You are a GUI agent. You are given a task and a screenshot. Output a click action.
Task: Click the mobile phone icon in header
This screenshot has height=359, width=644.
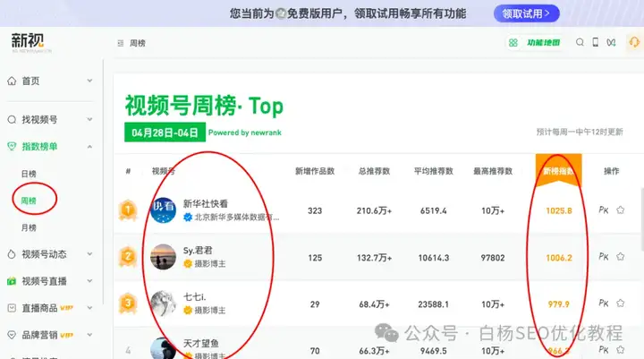coord(595,42)
